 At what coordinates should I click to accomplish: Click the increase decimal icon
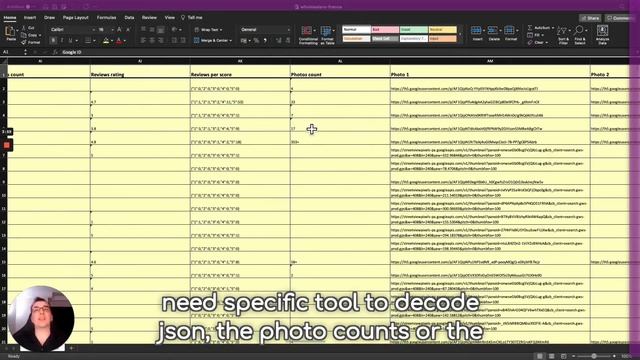(x=279, y=40)
